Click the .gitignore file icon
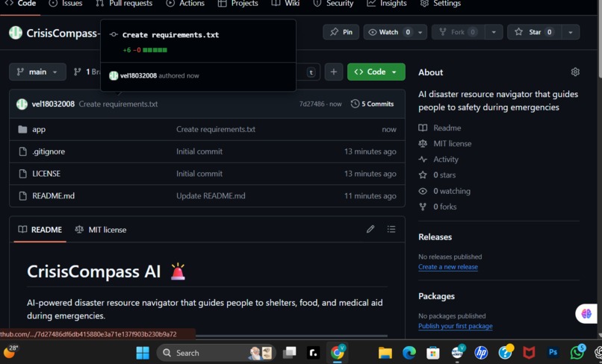 pos(22,151)
